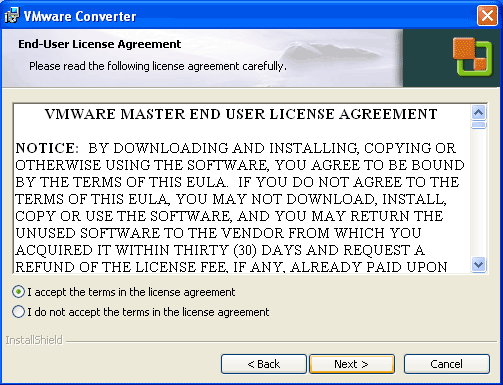Click the VMware Converter title bar text
This screenshot has height=385, width=503.
point(80,16)
